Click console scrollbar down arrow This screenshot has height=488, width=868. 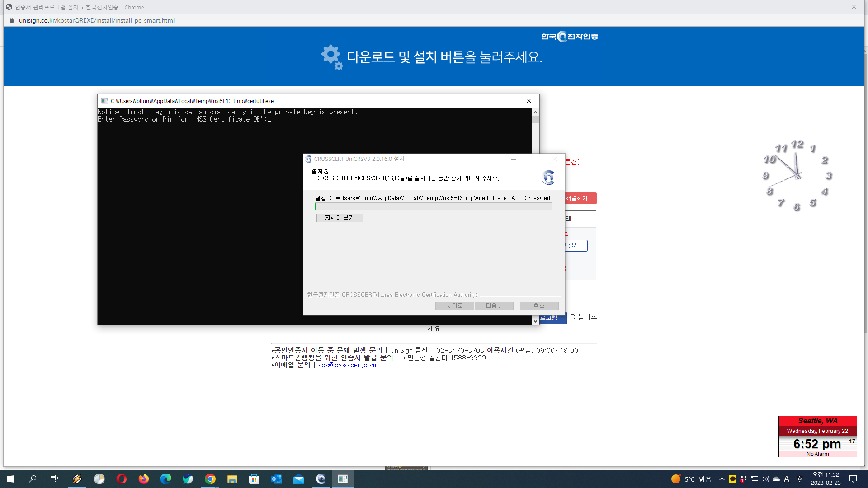(x=536, y=321)
